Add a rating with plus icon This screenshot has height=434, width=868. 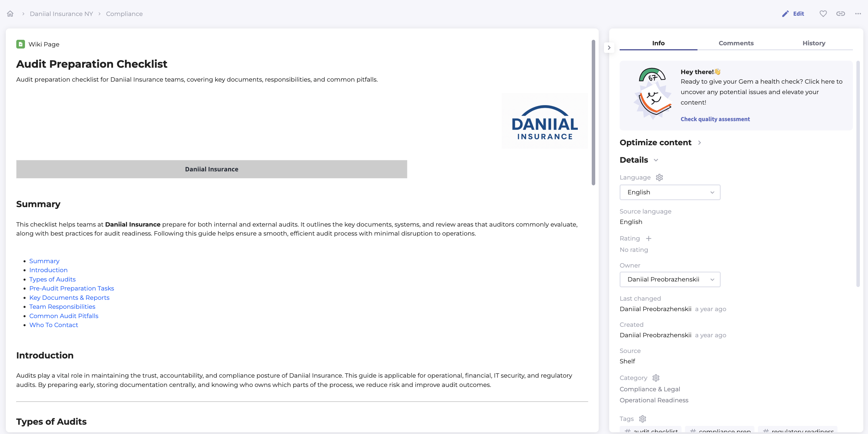click(x=648, y=238)
